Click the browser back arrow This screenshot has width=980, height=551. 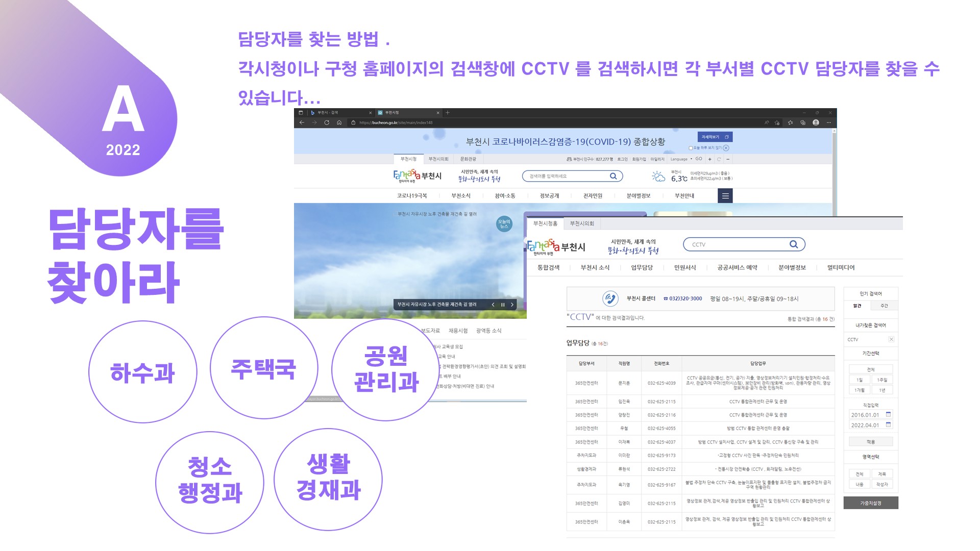pyautogui.click(x=302, y=122)
